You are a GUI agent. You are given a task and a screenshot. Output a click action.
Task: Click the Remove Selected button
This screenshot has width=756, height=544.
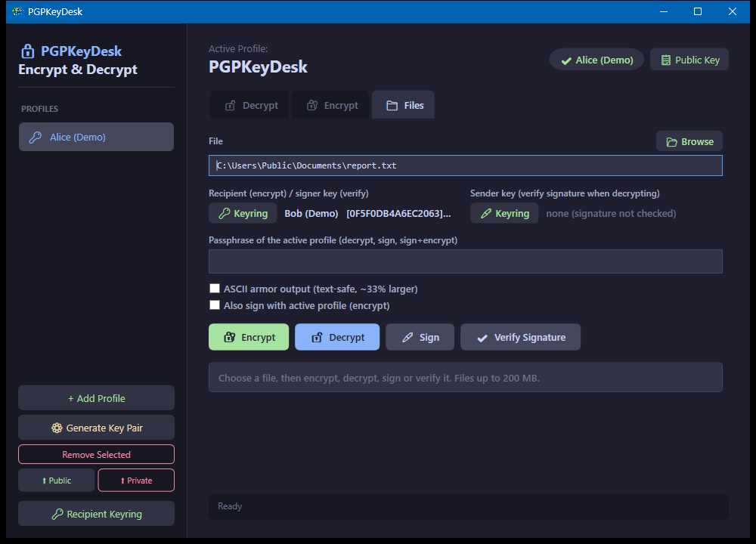pos(97,454)
